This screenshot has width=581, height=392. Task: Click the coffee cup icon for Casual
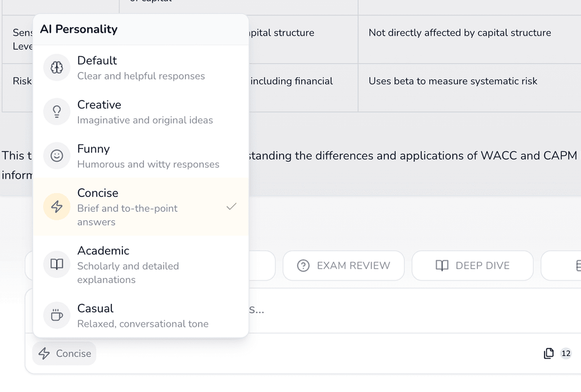pos(57,316)
